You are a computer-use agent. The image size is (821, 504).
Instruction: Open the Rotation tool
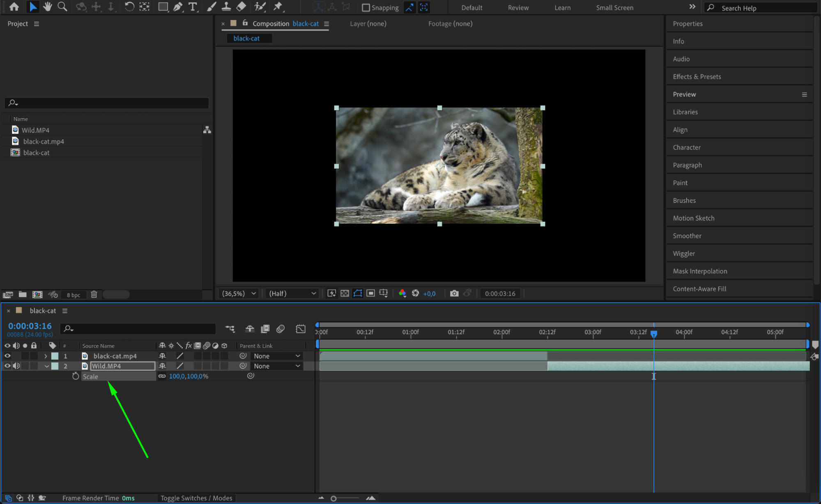tap(129, 7)
